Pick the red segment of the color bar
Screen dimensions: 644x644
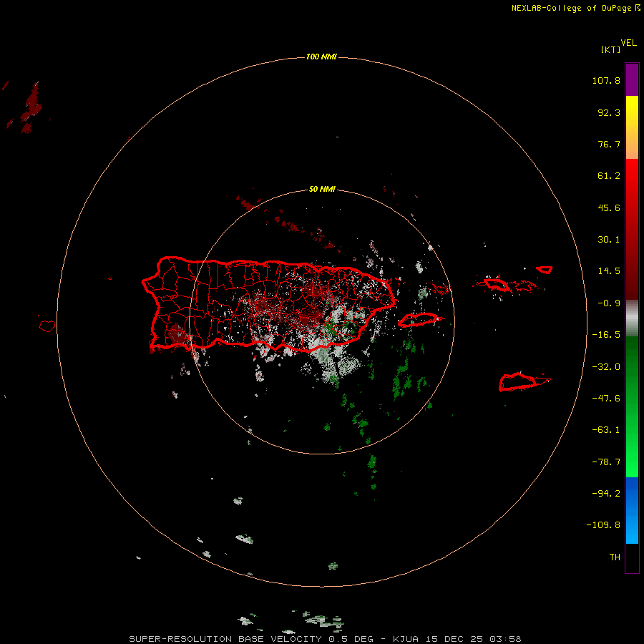632,229
